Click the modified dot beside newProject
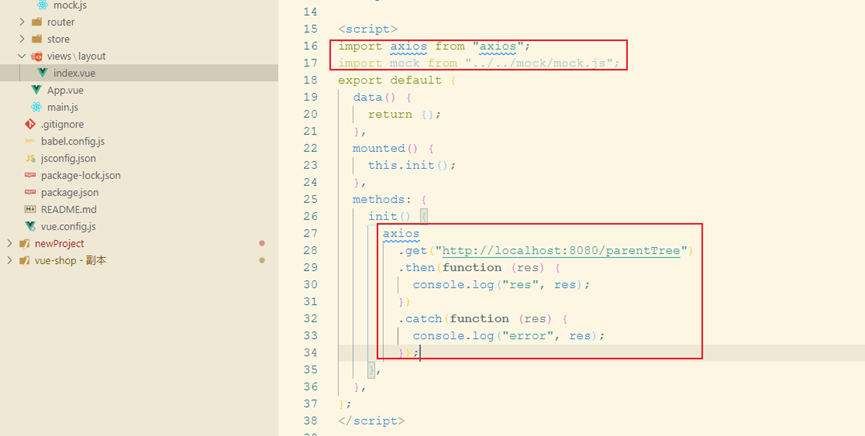This screenshot has width=865, height=436. click(262, 243)
